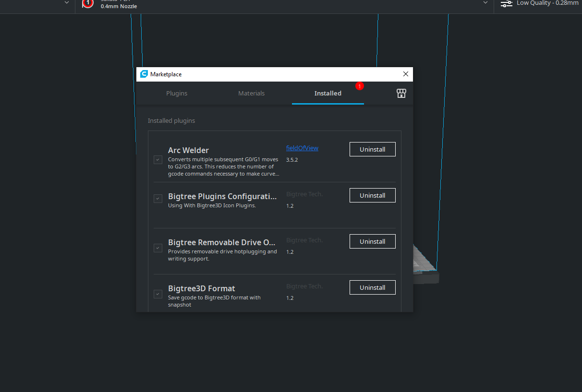The image size is (582, 392).
Task: Uninstall the Arc Welder plugin
Action: [x=372, y=149]
